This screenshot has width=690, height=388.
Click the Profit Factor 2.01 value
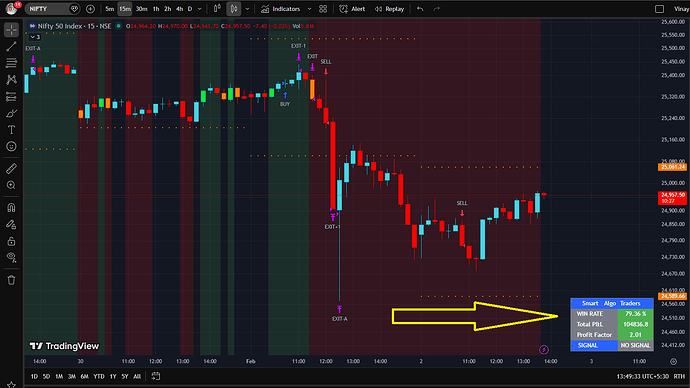point(635,335)
